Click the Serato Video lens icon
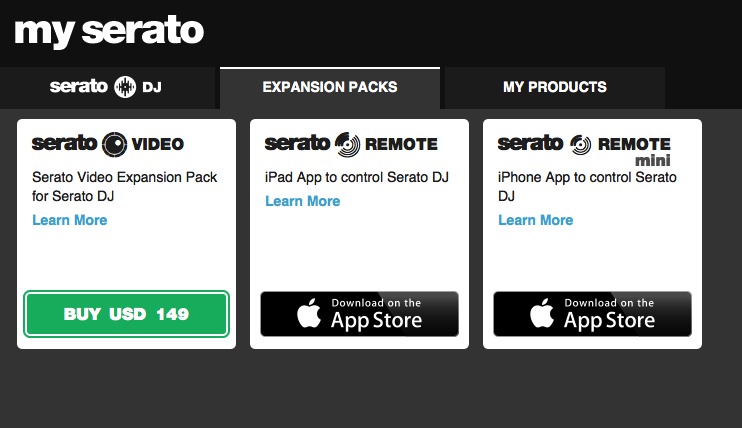This screenshot has height=428, width=742. point(115,144)
